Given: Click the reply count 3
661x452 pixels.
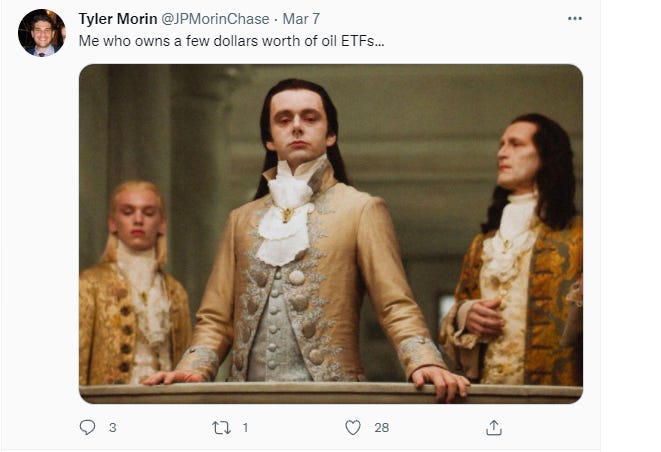Looking at the screenshot, I should [x=113, y=428].
